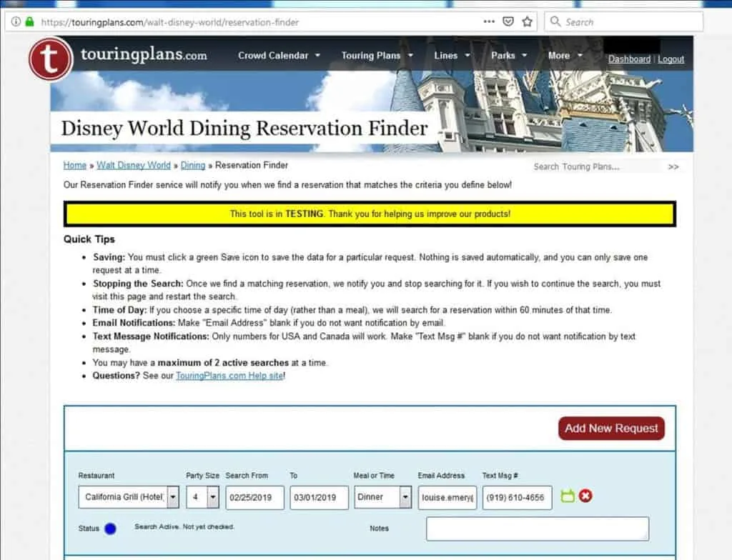Click 'Reservation Finder' breadcrumb text

tap(252, 165)
